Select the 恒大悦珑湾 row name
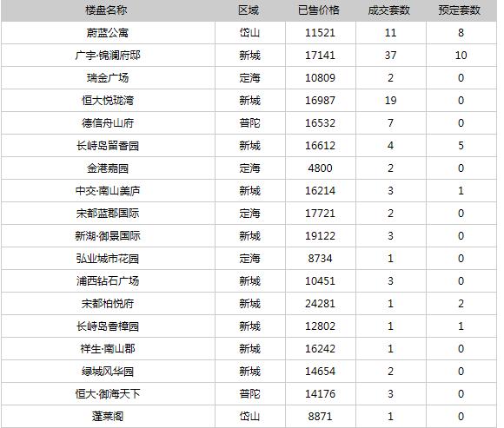 tap(108, 101)
